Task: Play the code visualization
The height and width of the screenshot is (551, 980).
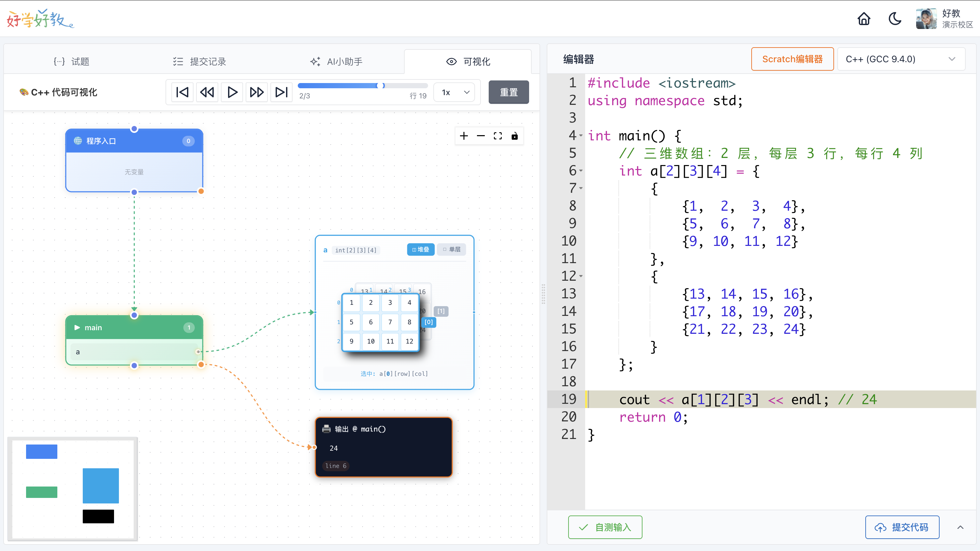Action: (232, 92)
